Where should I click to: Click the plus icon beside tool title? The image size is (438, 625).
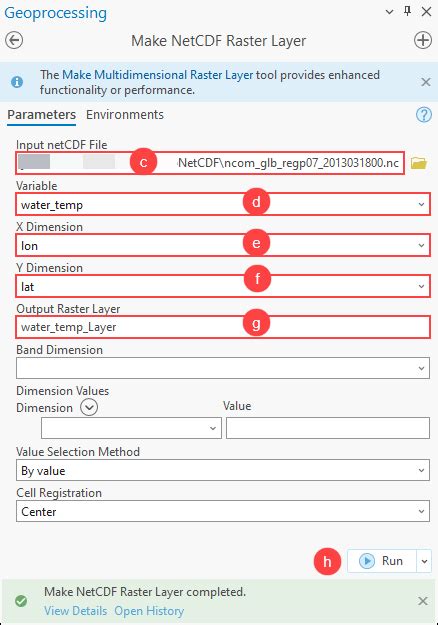pyautogui.click(x=423, y=40)
